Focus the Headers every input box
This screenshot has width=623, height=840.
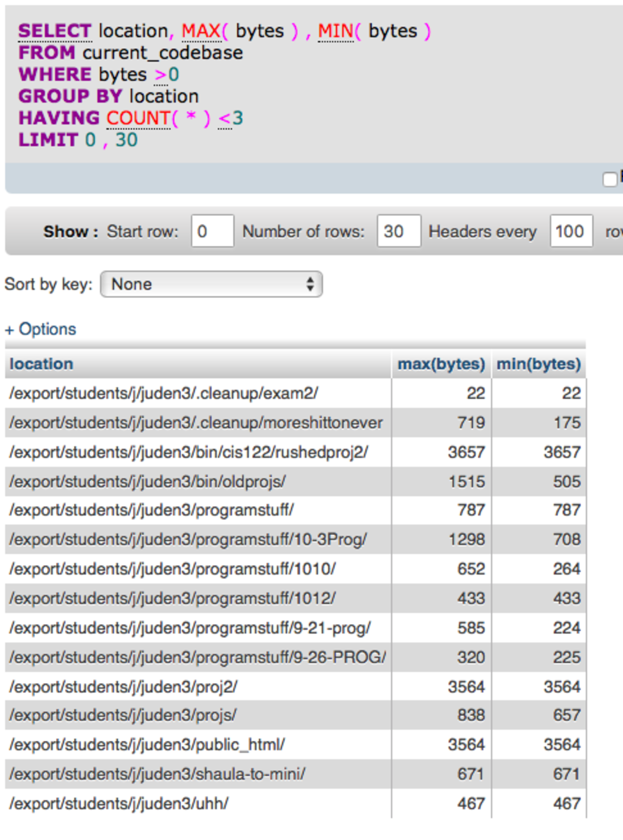tap(571, 231)
